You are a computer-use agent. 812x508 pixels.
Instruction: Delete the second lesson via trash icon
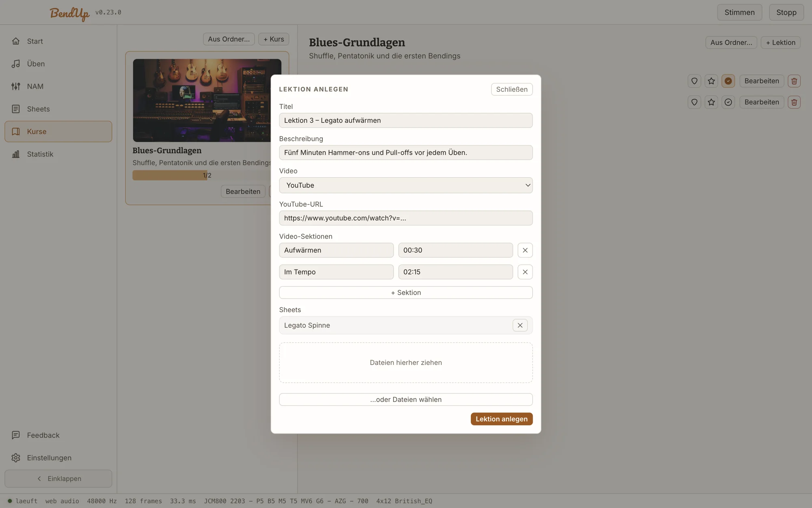(794, 102)
